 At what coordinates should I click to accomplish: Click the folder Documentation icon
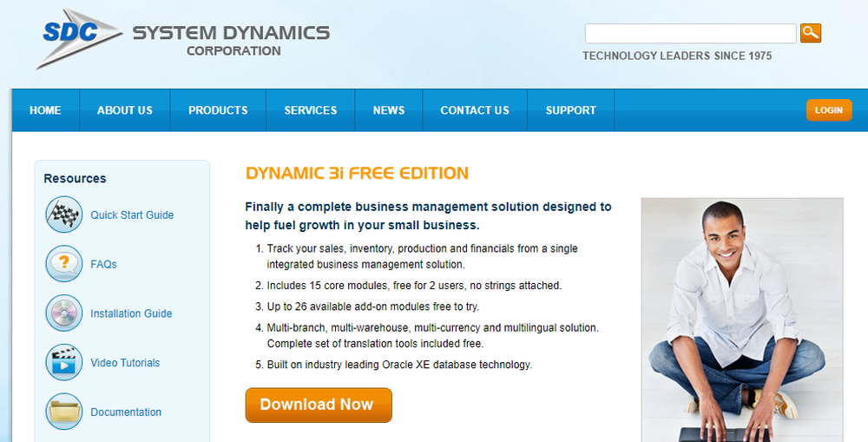coord(64,412)
